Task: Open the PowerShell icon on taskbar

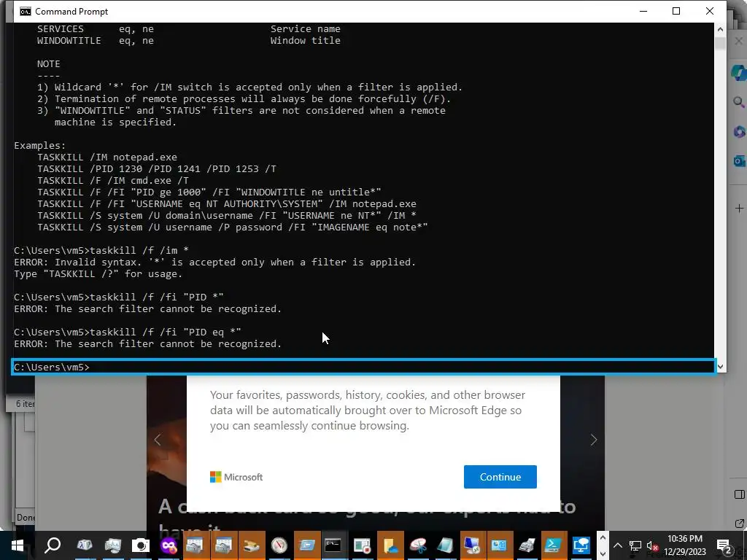Action: [x=553, y=545]
